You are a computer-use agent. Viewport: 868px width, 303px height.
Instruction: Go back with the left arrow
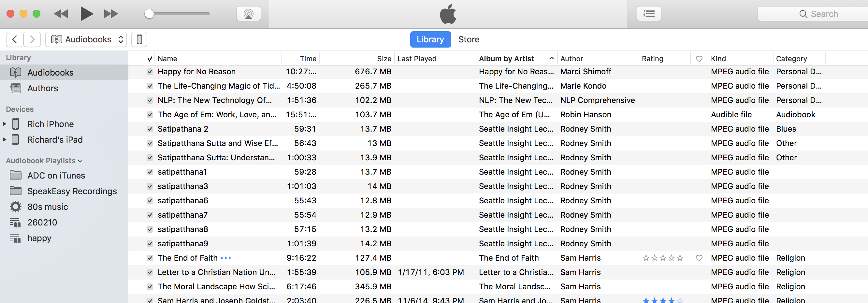click(x=15, y=39)
